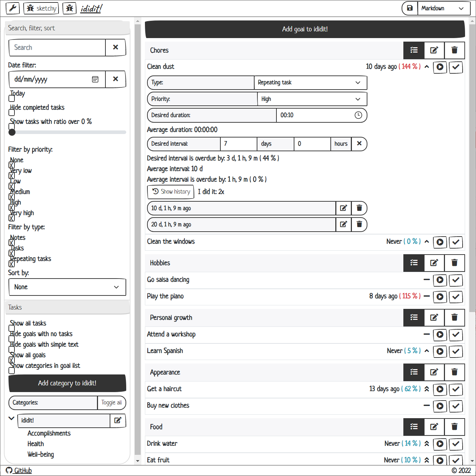Toggle Hide goals with no tasks
The image size is (476, 476).
[x=12, y=339]
